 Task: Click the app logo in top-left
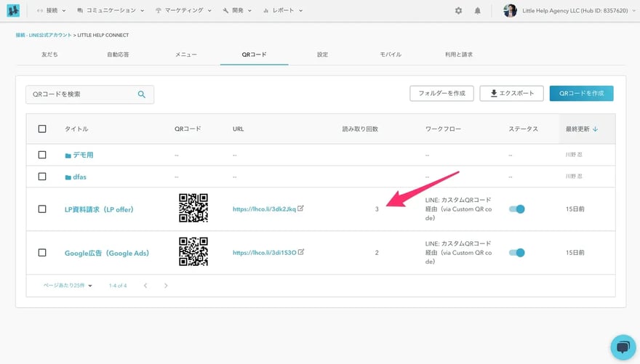pyautogui.click(x=14, y=11)
